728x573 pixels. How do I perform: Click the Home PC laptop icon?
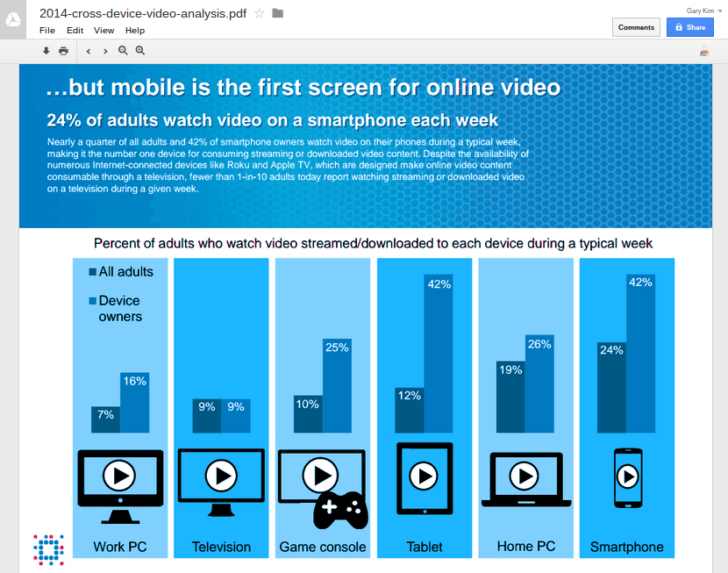(526, 479)
